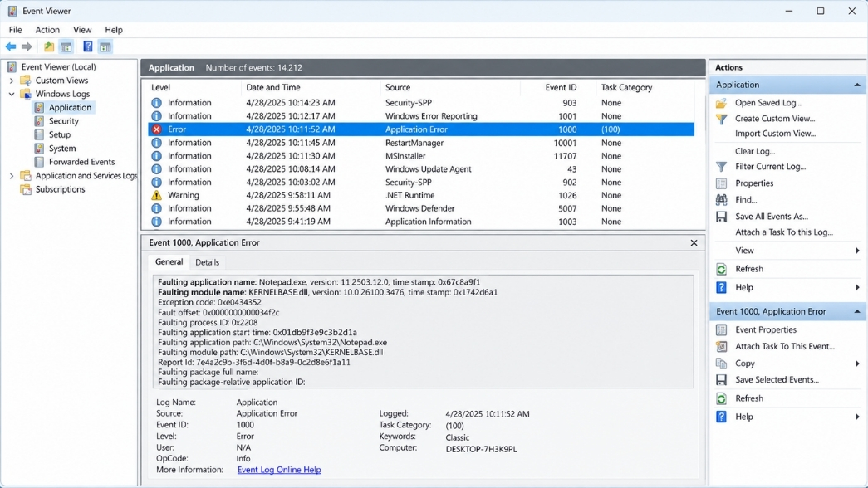Viewport: 868px width, 488px height.
Task: Click the Copy icon in the event actions
Action: tap(721, 364)
